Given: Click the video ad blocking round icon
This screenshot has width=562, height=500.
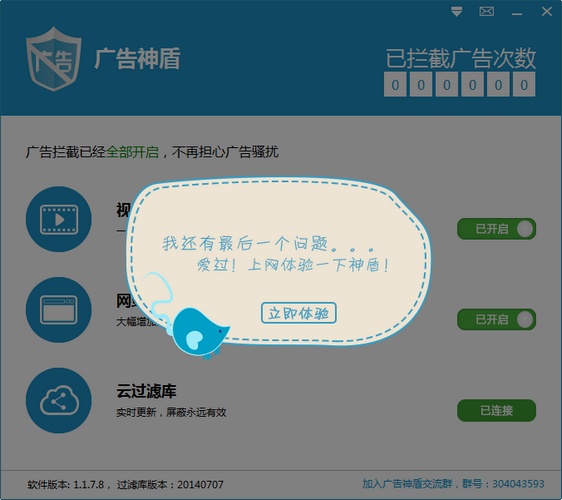Looking at the screenshot, I should (59, 219).
